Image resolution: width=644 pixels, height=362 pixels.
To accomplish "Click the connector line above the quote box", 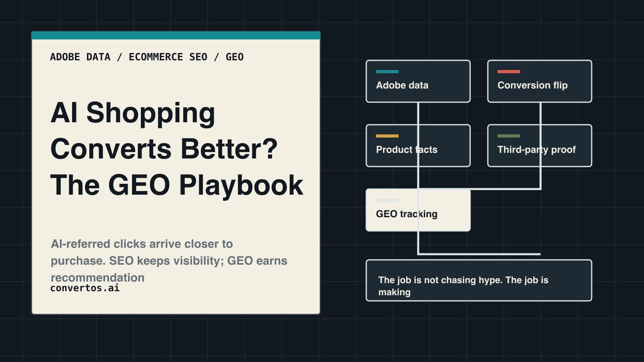I will 479,254.
